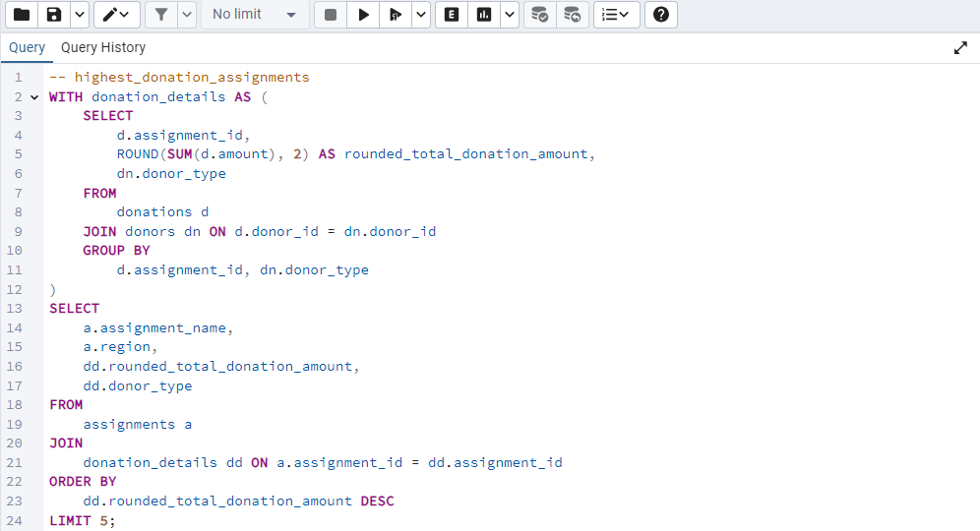Save the query file
980x531 pixels.
(54, 15)
